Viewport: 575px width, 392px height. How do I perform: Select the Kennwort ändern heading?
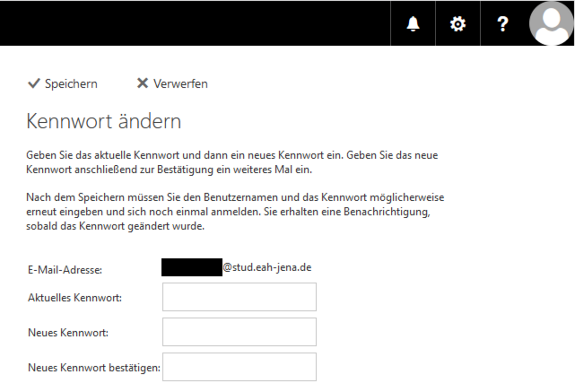(x=104, y=121)
